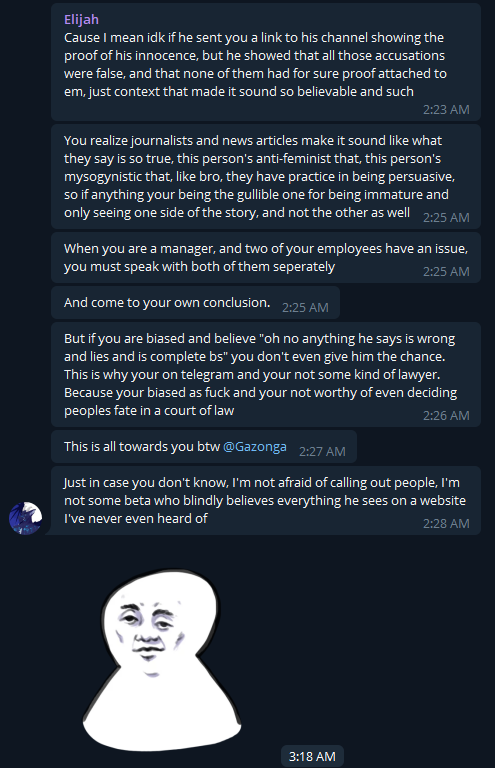Click the 2:28 AM timestamp

[446, 524]
